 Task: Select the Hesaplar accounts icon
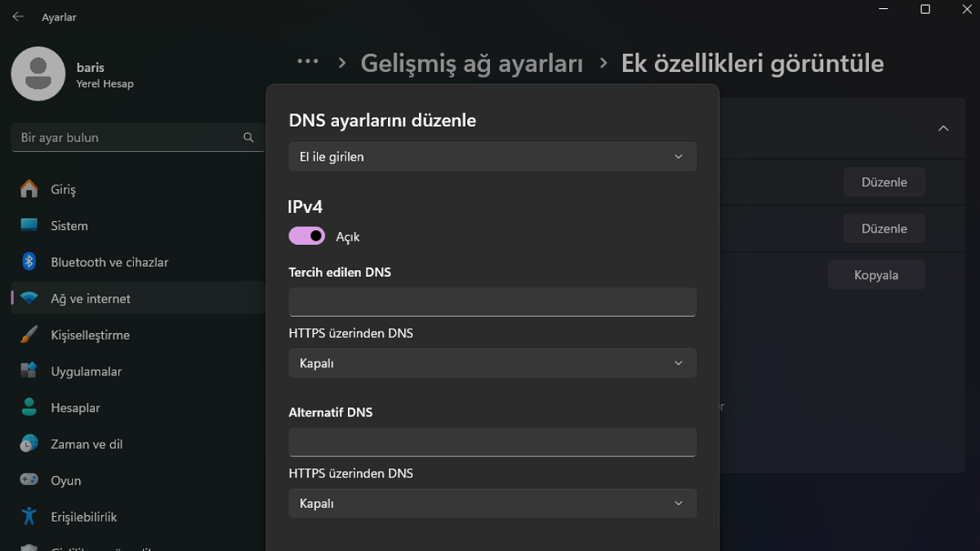27,407
